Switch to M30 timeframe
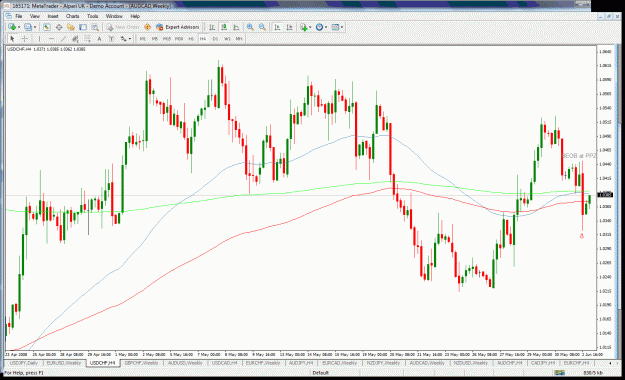Image resolution: width=625 pixels, height=380 pixels. tap(179, 39)
